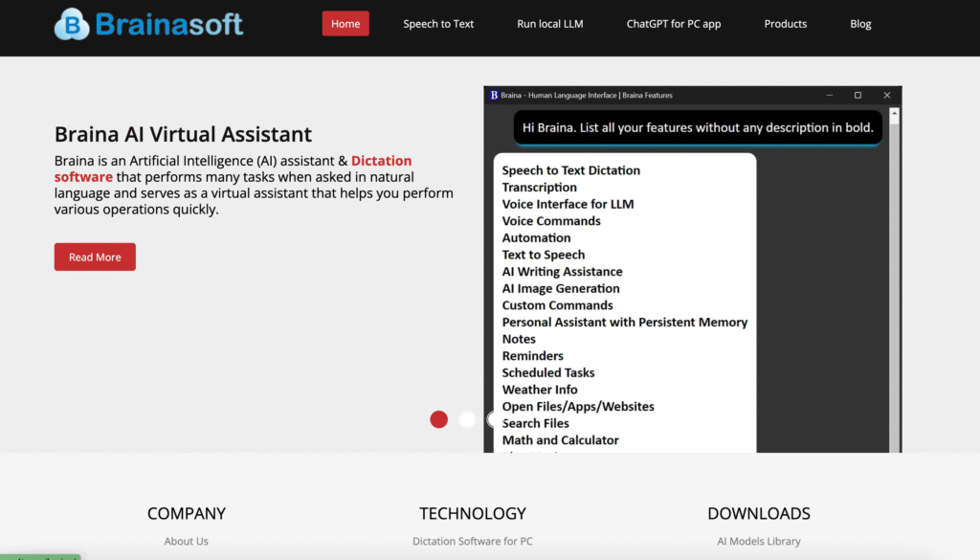Open the AI Models Library link

pos(759,541)
